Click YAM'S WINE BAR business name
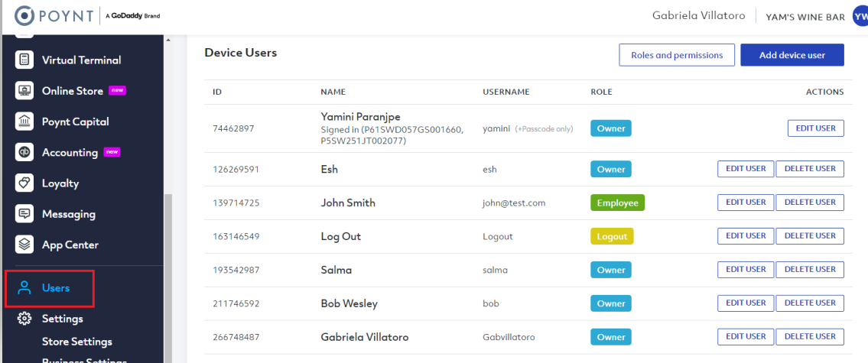 tap(805, 17)
